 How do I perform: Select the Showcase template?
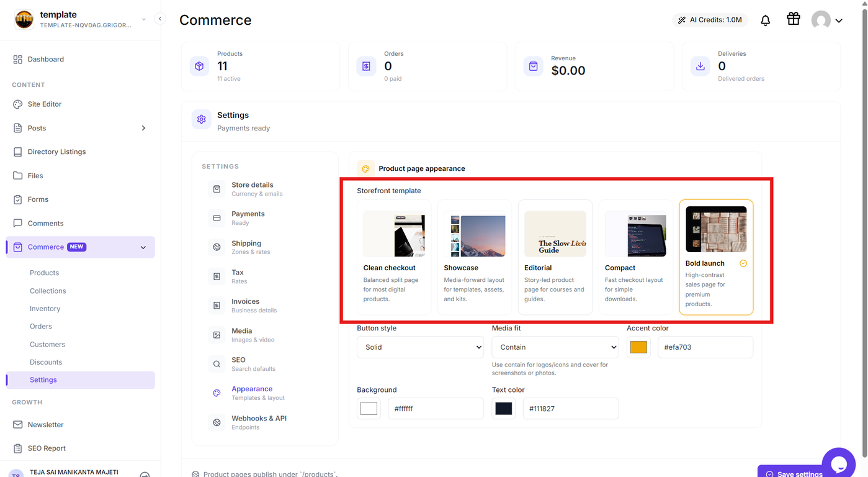[475, 257]
